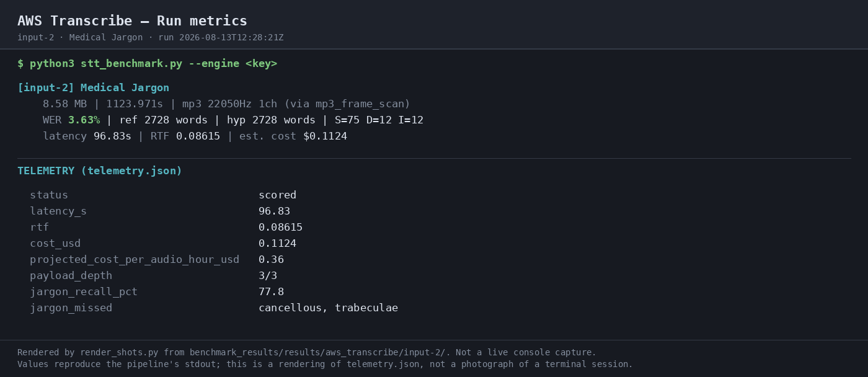Click the 'est. cost $0.1124' text
This screenshot has height=377, width=868.
click(293, 136)
